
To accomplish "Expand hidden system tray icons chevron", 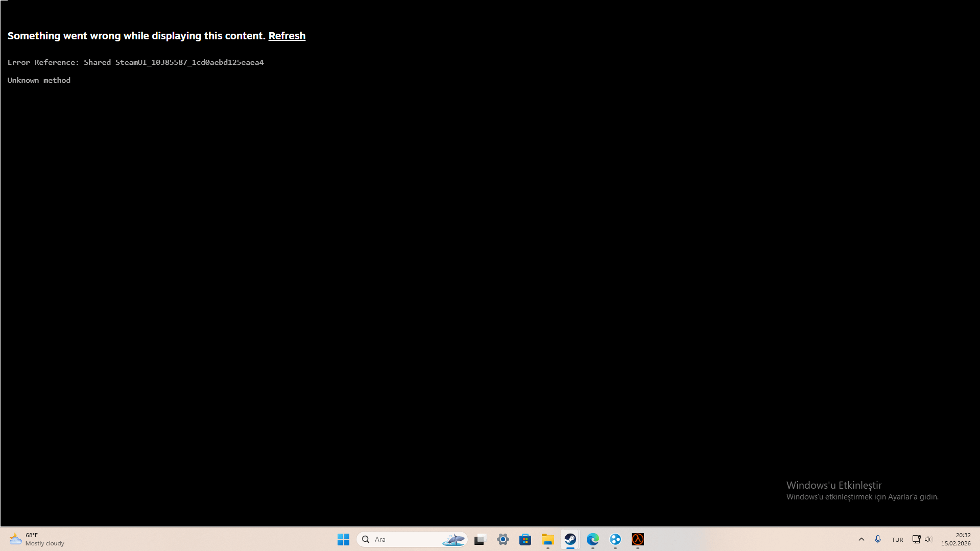I will coord(861,539).
